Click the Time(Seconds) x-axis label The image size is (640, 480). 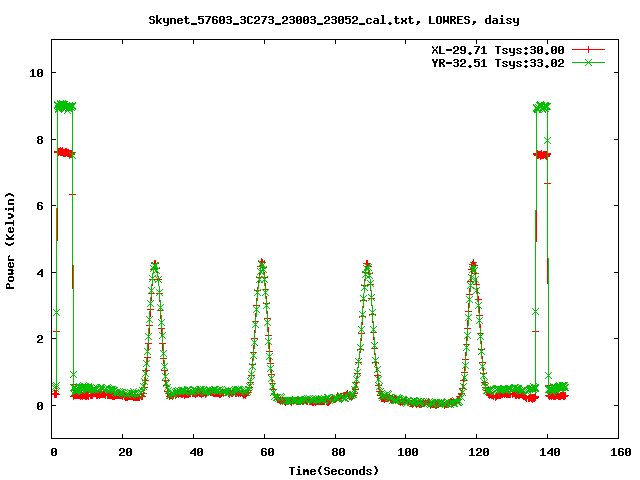(334, 469)
